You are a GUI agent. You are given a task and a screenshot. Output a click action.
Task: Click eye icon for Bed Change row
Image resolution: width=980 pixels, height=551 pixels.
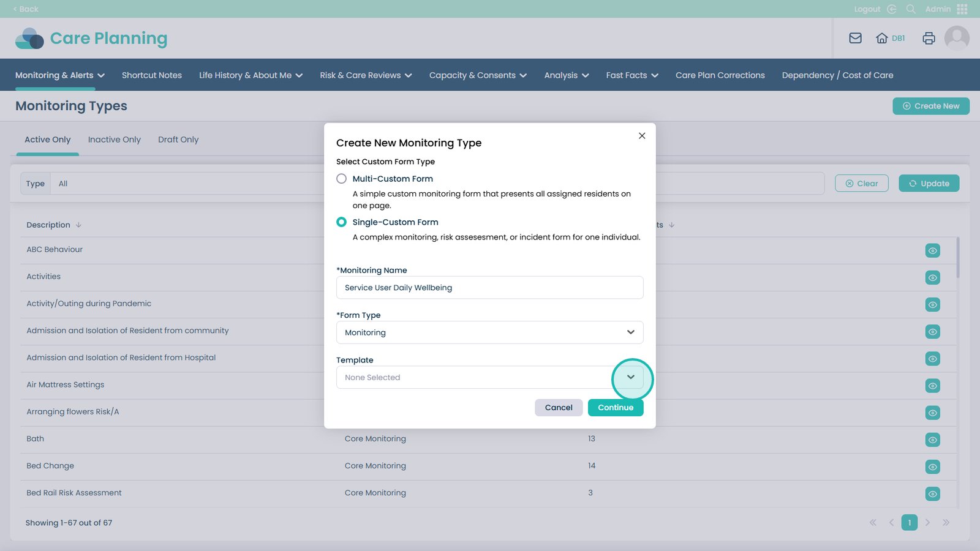[x=932, y=467]
